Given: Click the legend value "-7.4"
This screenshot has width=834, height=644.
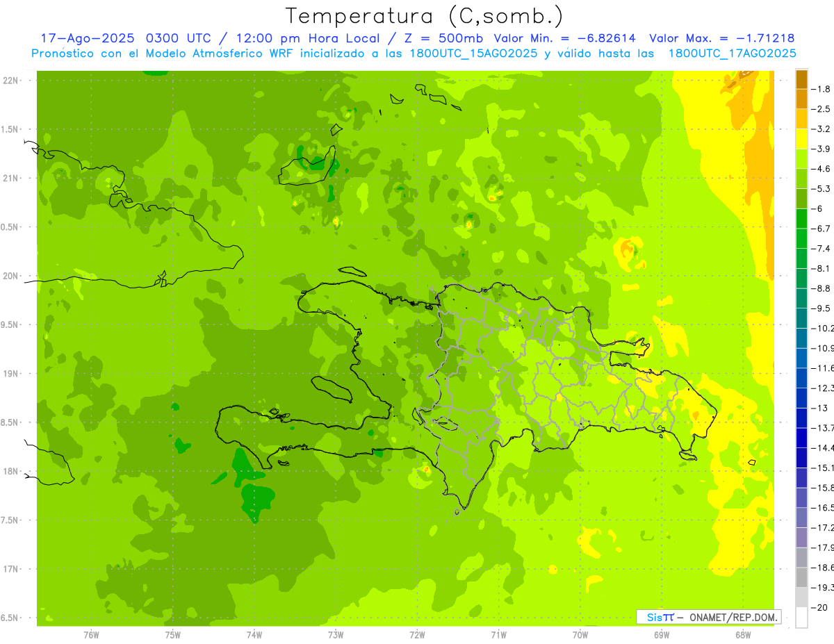Looking at the screenshot, I should click(x=821, y=248).
